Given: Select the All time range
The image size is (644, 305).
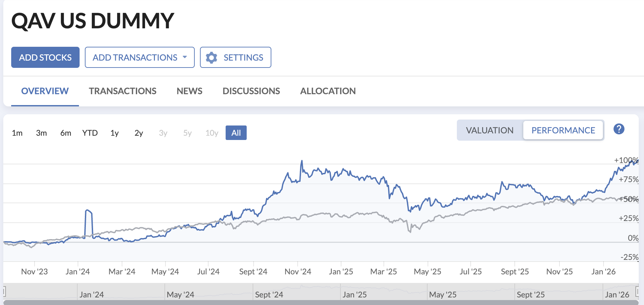Looking at the screenshot, I should [236, 132].
